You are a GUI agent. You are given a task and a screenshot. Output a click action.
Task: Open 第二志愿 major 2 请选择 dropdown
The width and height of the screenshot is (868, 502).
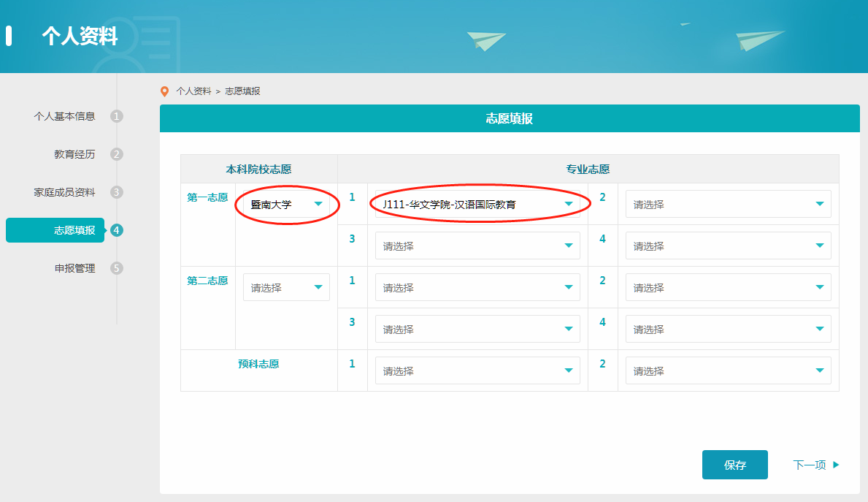(728, 287)
